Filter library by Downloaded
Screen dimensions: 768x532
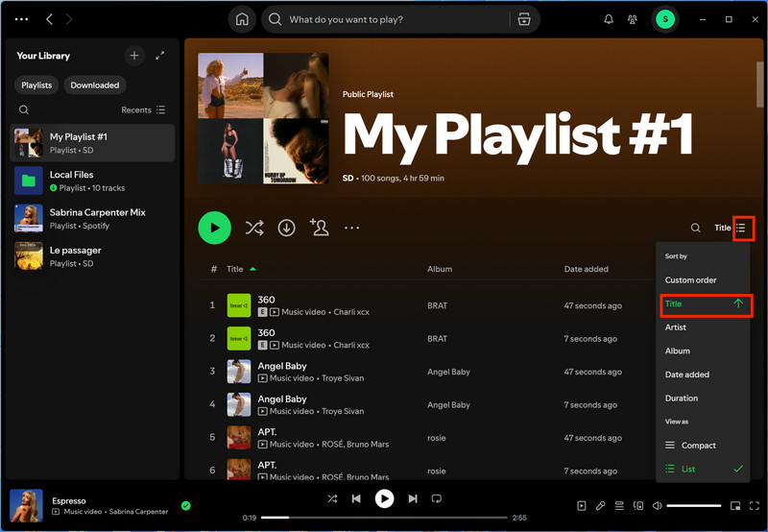95,85
